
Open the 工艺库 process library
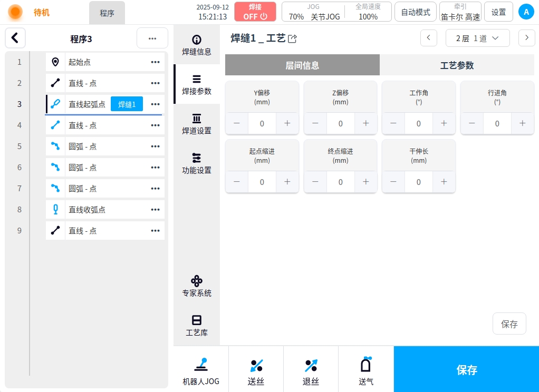[197, 326]
